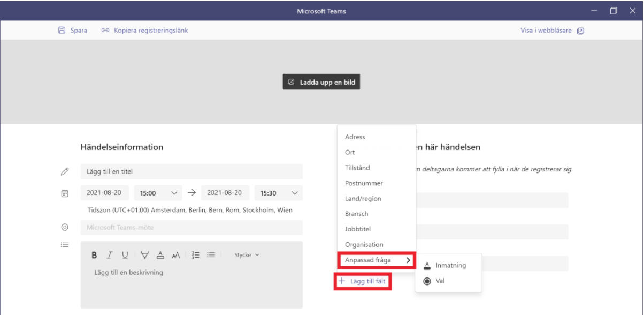Toggle underline formatting in description editor
The width and height of the screenshot is (644, 315).
(125, 256)
